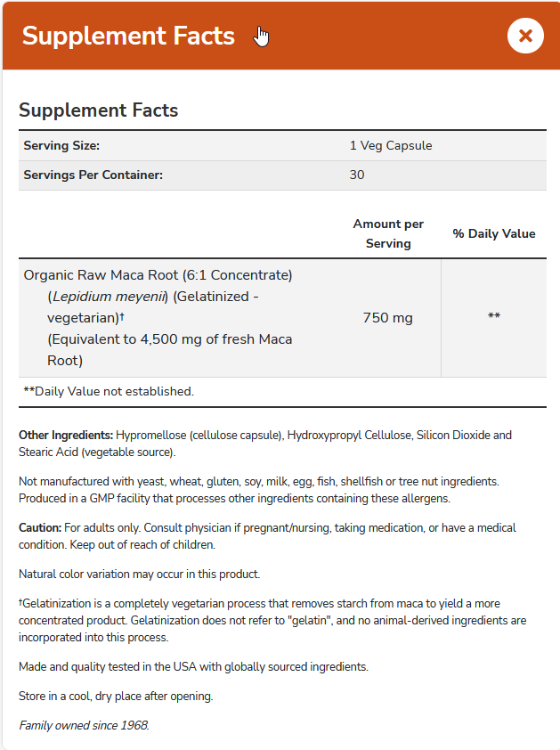
Task: Click the % Daily Value column header
Action: coord(494,233)
